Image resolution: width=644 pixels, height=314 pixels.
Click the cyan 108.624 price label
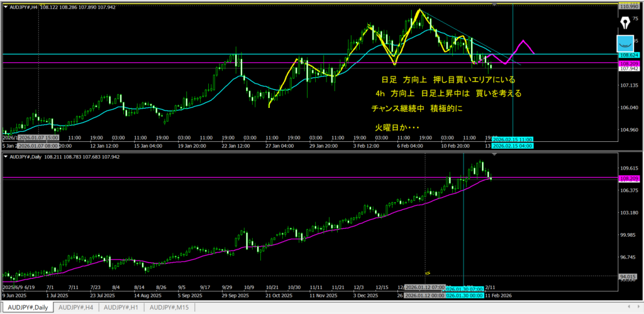629,55
